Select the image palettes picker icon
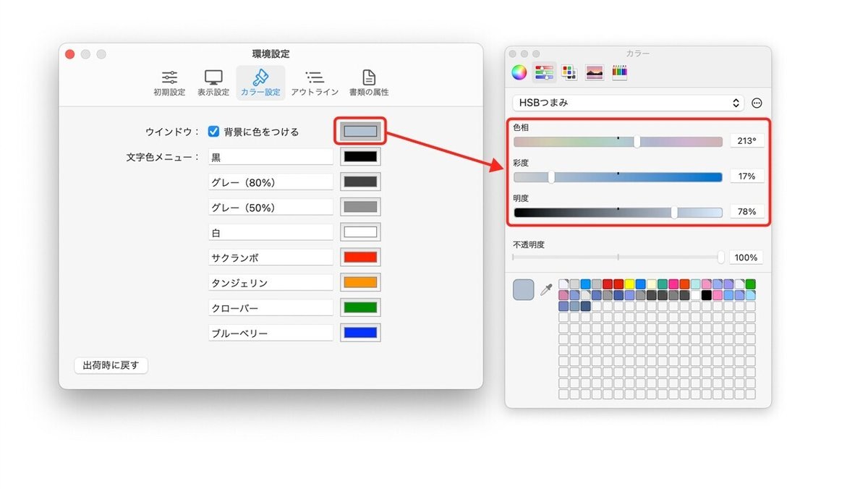 [595, 72]
